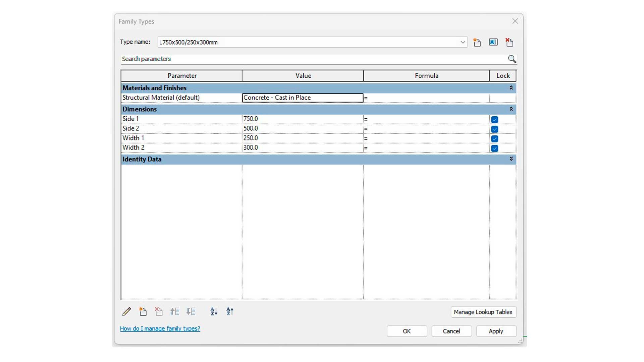Disable the Width 2 lock checkbox
Image resolution: width=644 pixels, height=362 pixels.
(494, 148)
